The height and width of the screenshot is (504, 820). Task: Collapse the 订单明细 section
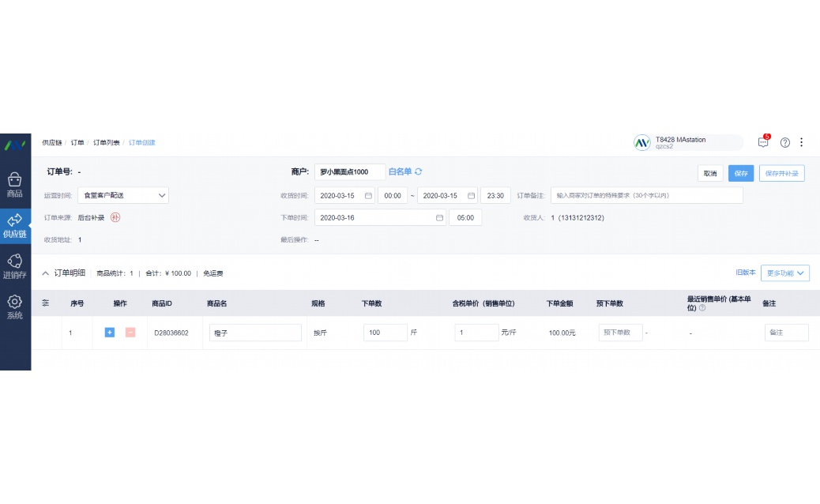click(x=46, y=273)
